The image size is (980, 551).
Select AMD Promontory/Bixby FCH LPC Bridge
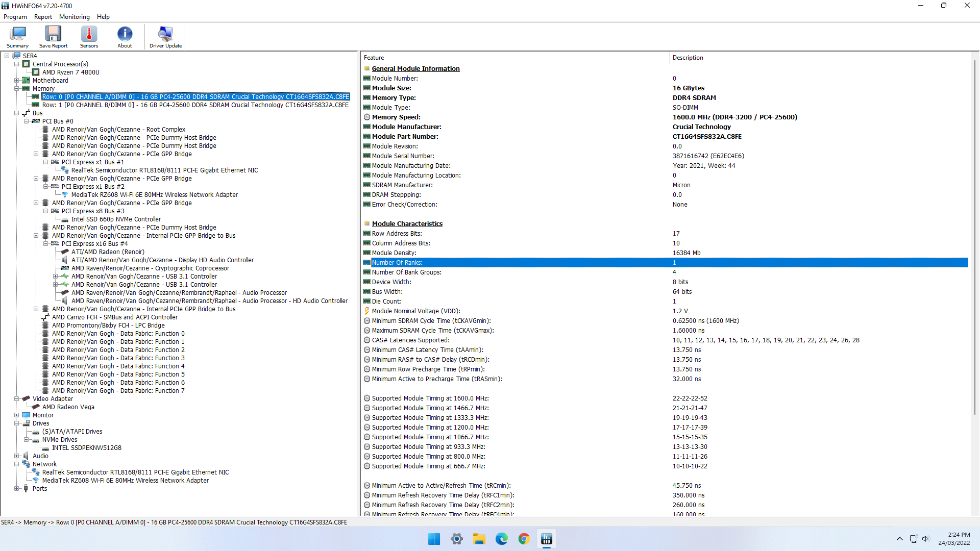pos(108,325)
